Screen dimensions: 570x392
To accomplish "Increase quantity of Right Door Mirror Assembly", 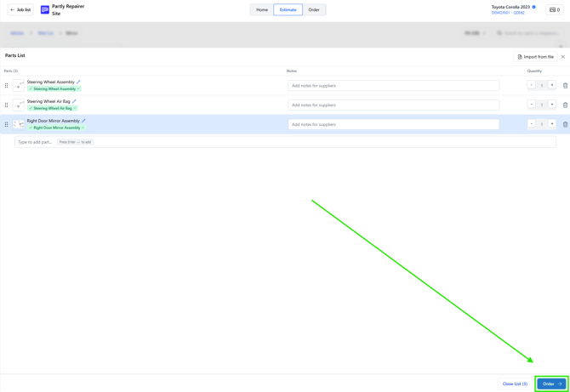I will point(552,124).
